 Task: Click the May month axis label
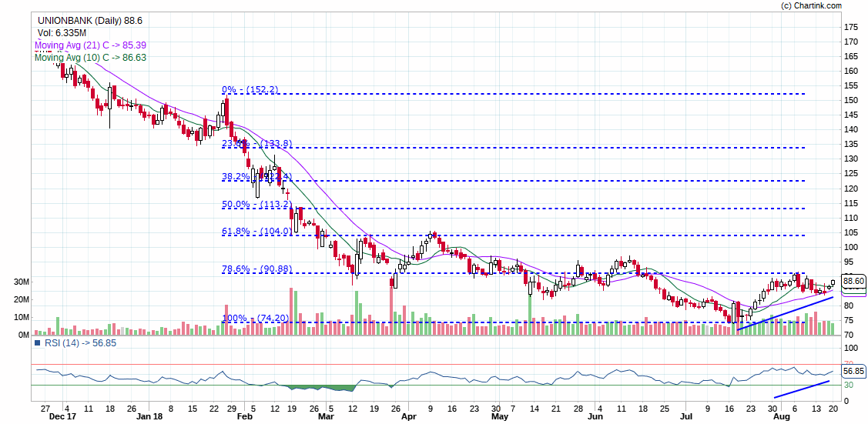(499, 416)
